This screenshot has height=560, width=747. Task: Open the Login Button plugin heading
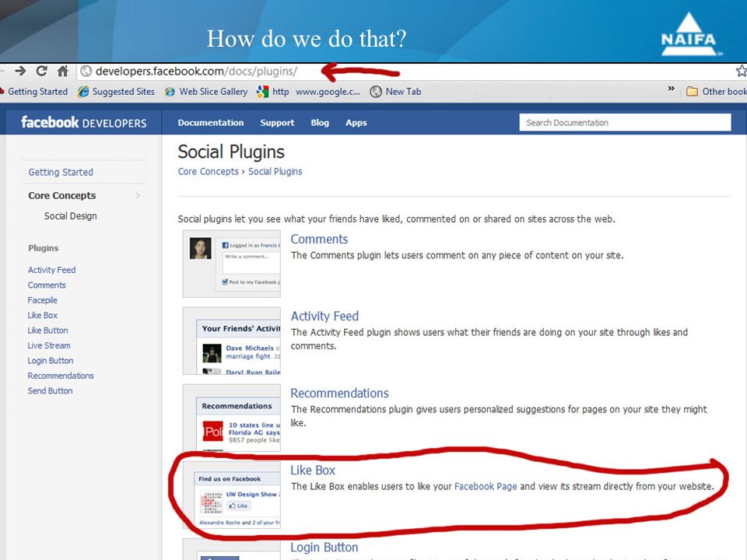click(x=324, y=548)
